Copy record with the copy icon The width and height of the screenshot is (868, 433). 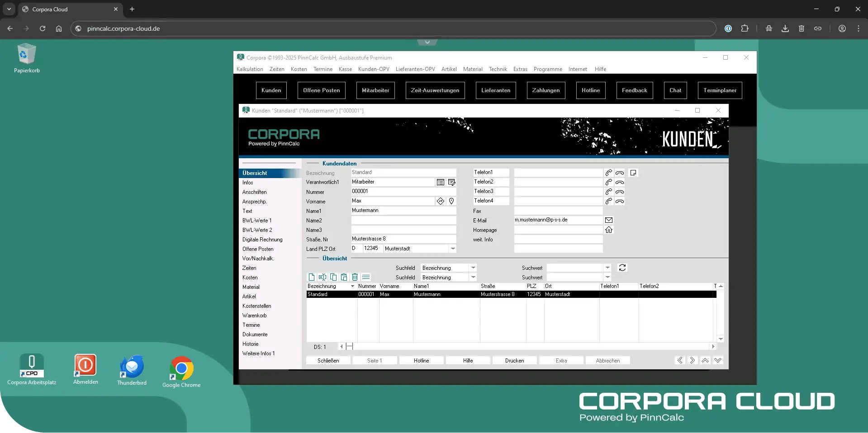coord(333,277)
